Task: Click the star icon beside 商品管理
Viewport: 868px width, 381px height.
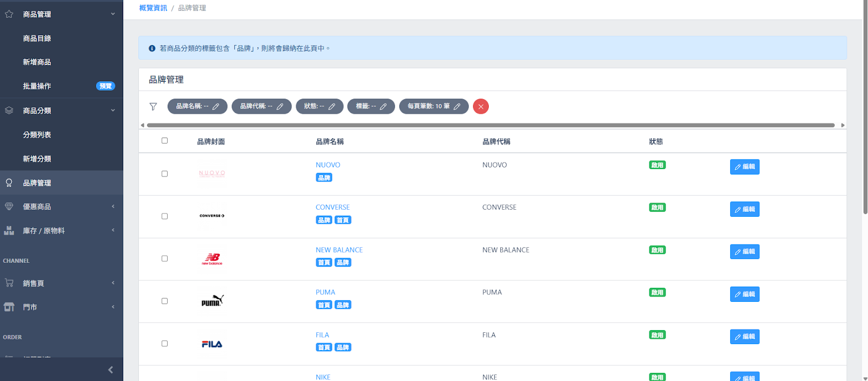Action: click(x=9, y=14)
